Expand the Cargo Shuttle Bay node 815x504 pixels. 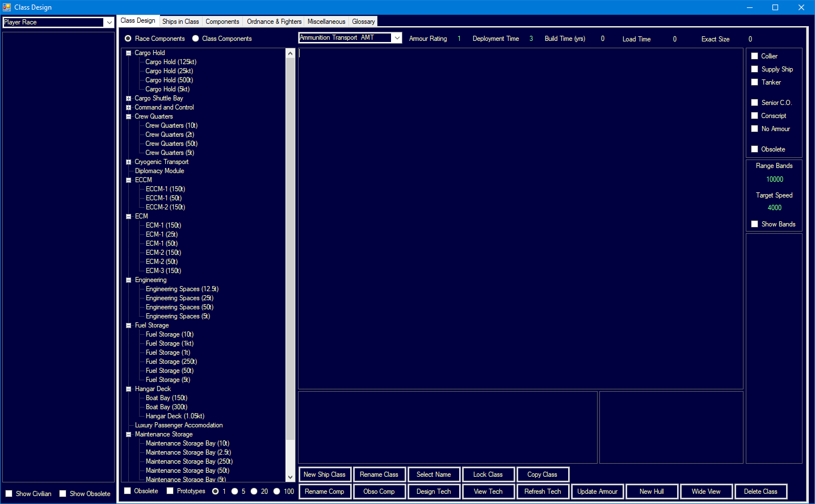tap(129, 98)
